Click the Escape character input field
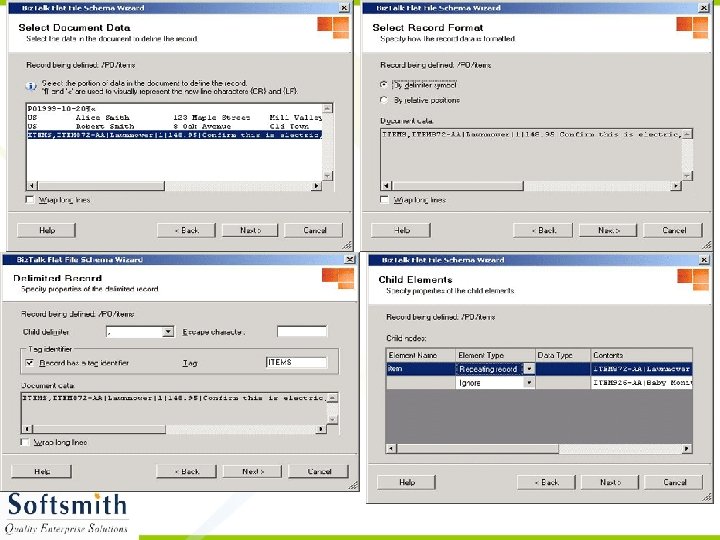 tap(302, 332)
